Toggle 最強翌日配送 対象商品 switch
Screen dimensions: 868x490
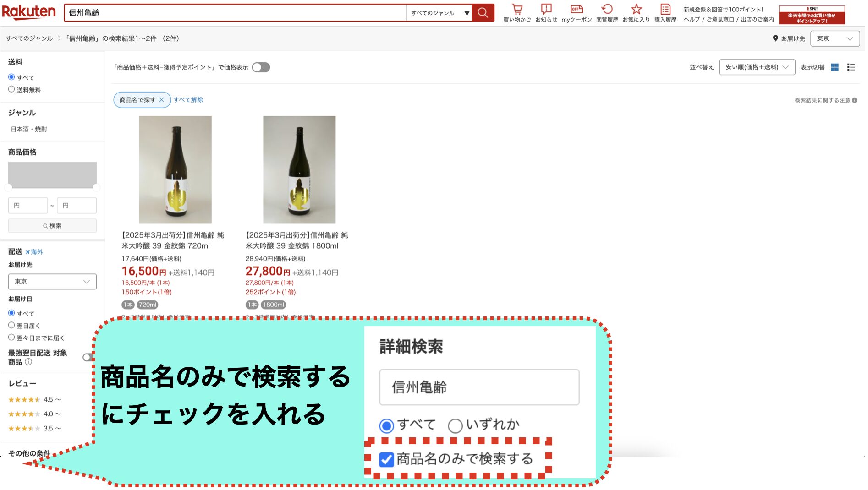click(x=89, y=357)
